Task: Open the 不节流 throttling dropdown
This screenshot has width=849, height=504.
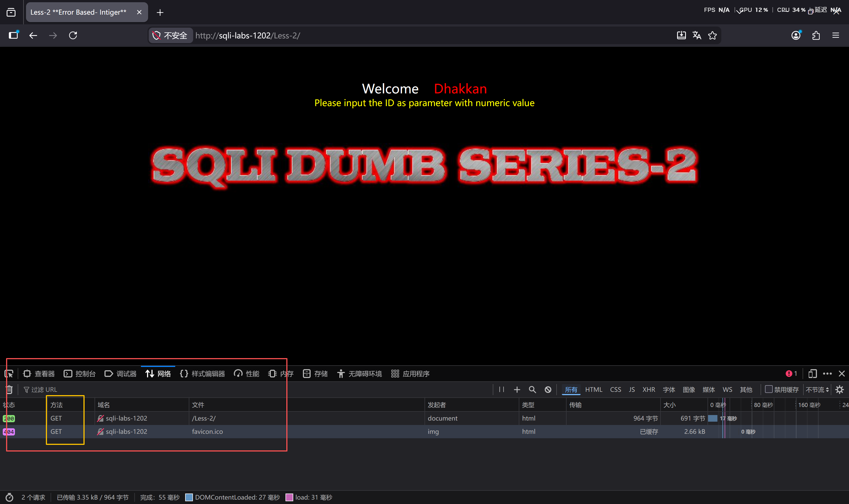Action: (817, 390)
